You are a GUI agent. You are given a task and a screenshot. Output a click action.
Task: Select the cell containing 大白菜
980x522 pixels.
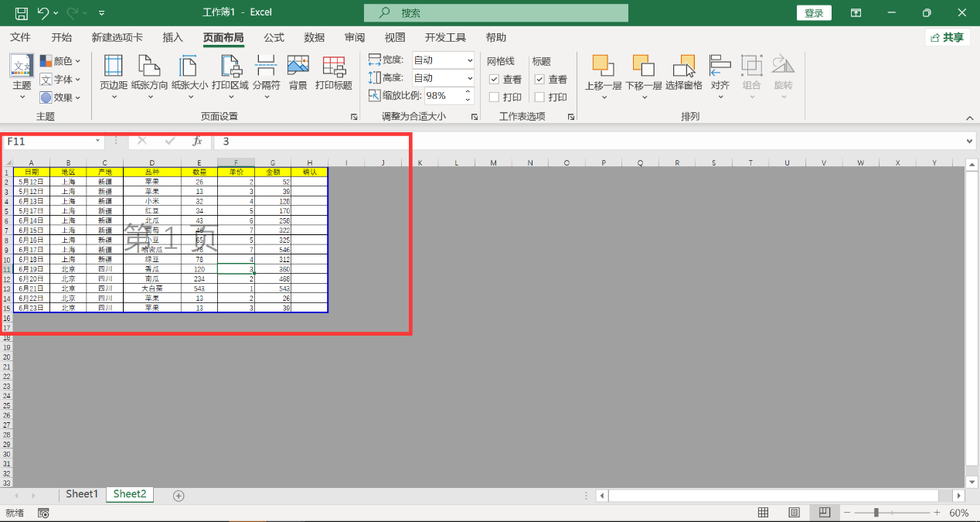[x=152, y=288]
